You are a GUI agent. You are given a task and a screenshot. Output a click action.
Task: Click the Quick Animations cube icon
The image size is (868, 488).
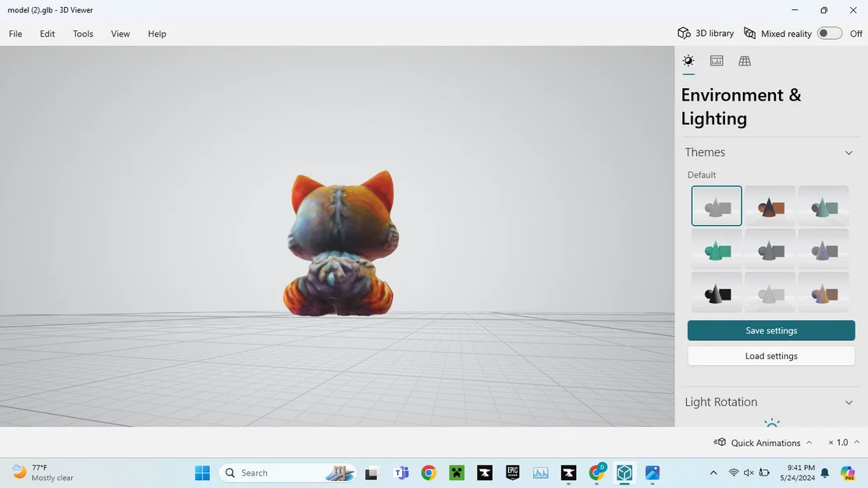tap(720, 442)
